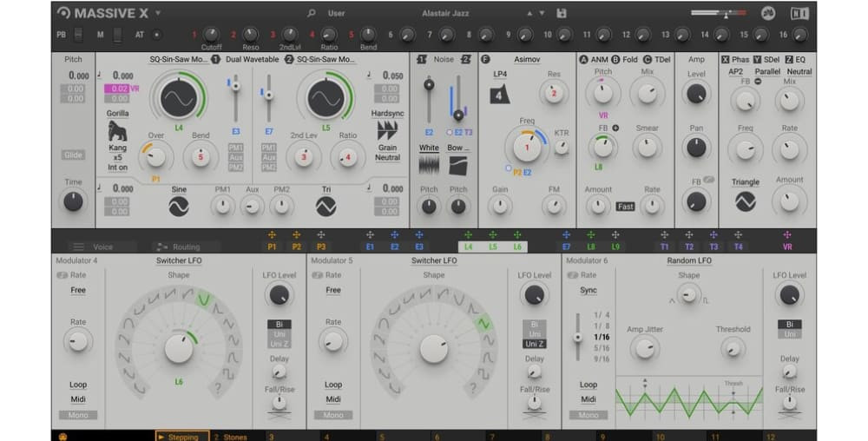Click the Gorilla oscillator mode icon
Image resolution: width=868 pixels, height=441 pixels.
click(x=117, y=131)
